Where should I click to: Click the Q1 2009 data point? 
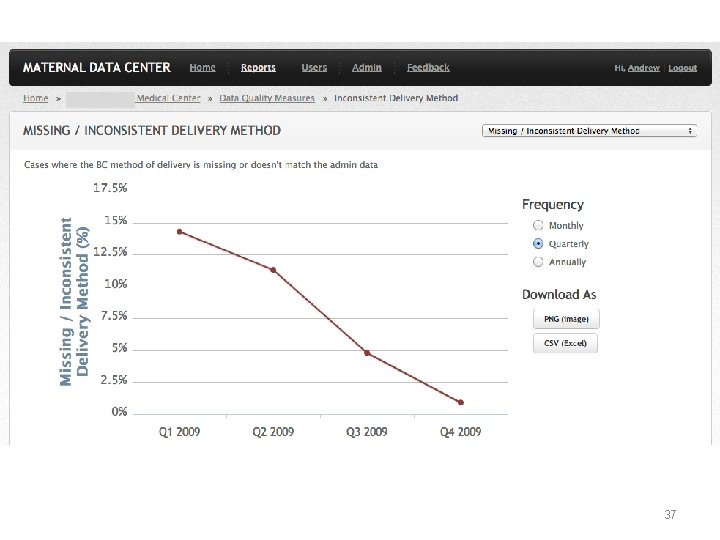click(180, 232)
